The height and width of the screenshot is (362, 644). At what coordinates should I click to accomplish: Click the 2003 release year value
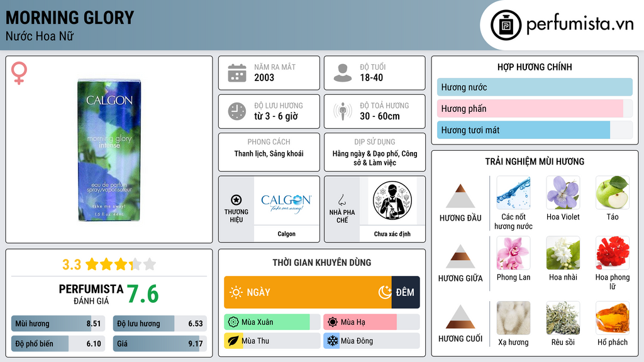264,77
